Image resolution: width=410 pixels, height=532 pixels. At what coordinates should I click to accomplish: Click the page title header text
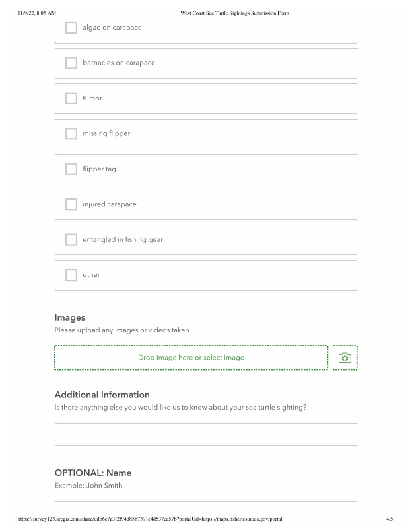[x=234, y=13]
